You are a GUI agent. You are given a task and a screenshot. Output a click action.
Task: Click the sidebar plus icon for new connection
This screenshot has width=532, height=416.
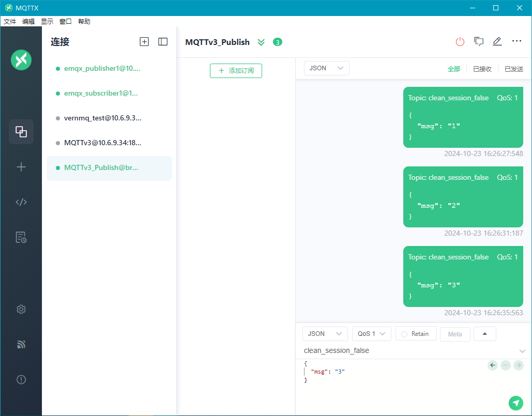21,167
